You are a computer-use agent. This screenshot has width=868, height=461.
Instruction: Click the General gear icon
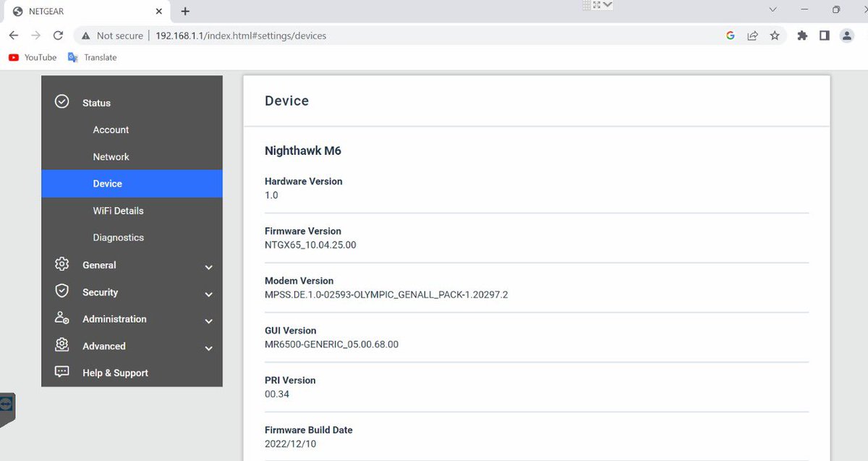[x=62, y=264]
